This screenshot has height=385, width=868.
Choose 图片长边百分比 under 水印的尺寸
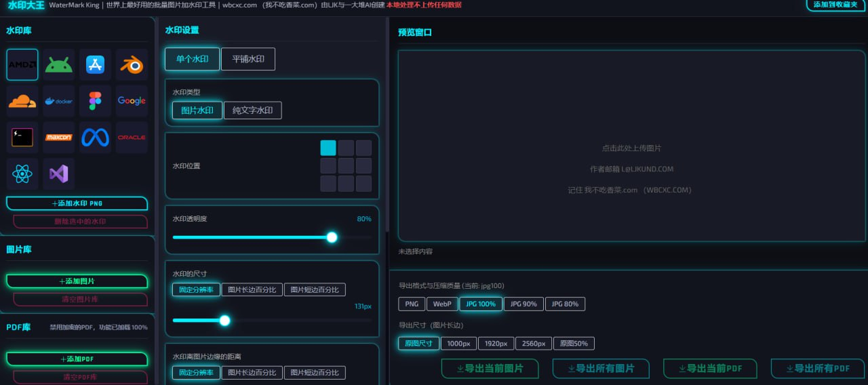[x=252, y=289]
